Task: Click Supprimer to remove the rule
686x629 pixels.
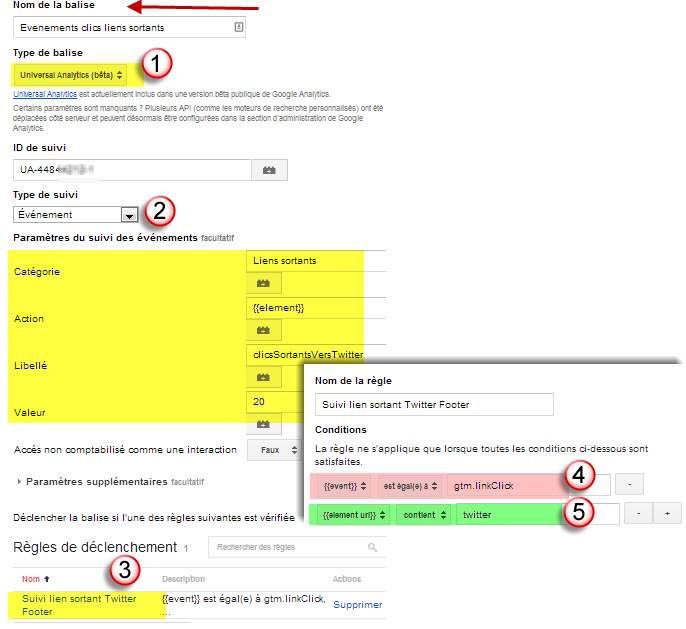Action: 357,605
